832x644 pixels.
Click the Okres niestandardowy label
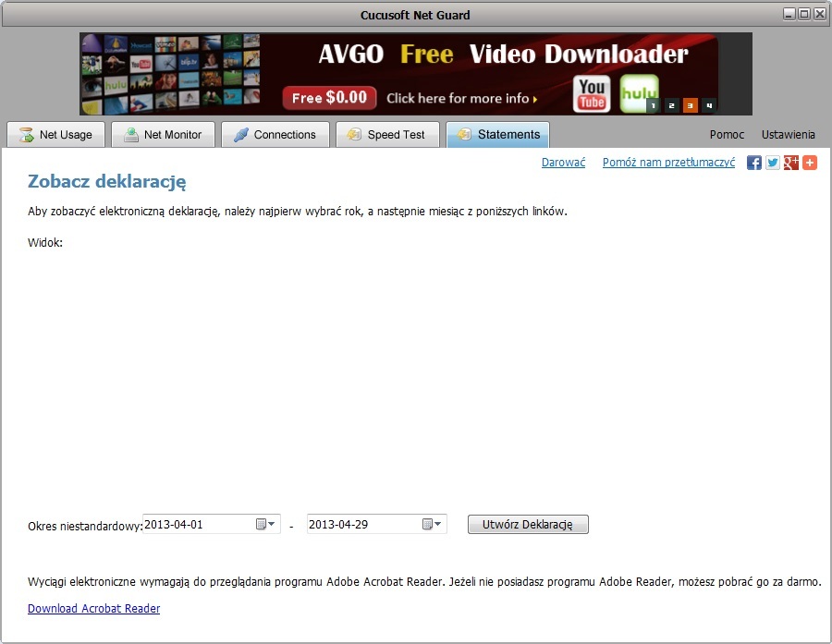coord(85,527)
